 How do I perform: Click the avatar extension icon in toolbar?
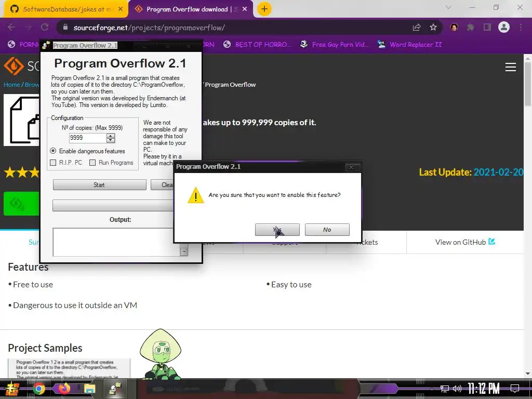coord(454,28)
